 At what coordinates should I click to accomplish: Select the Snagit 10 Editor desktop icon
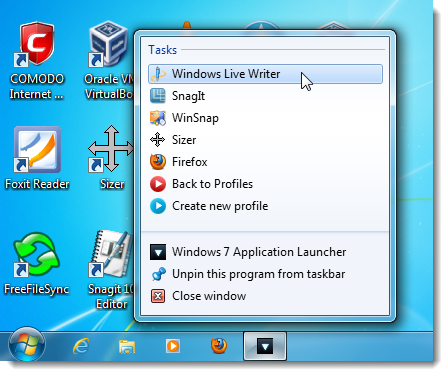click(111, 270)
